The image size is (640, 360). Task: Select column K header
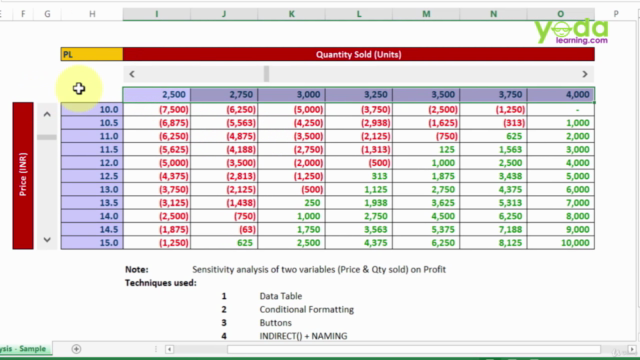[291, 14]
